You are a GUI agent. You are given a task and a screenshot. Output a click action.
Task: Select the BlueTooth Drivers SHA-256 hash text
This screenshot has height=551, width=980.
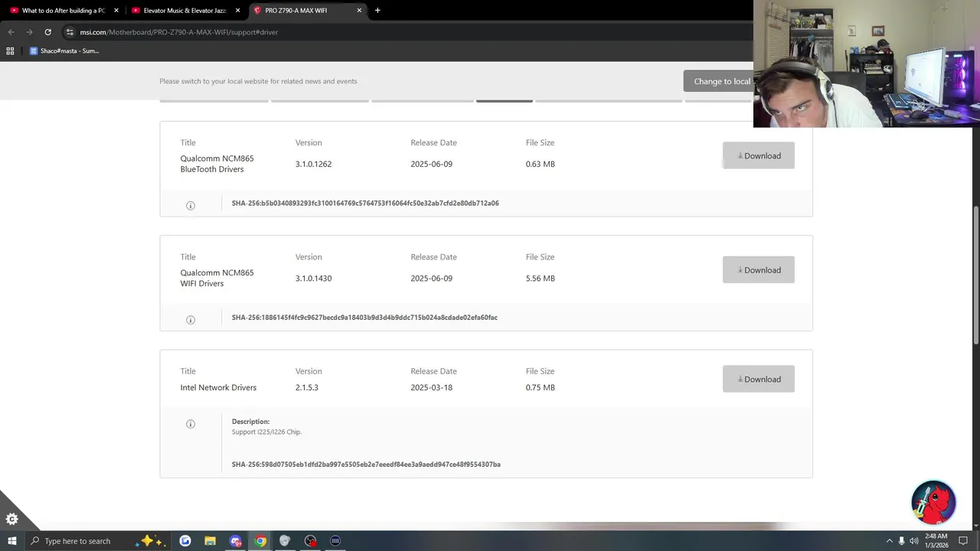pyautogui.click(x=365, y=204)
